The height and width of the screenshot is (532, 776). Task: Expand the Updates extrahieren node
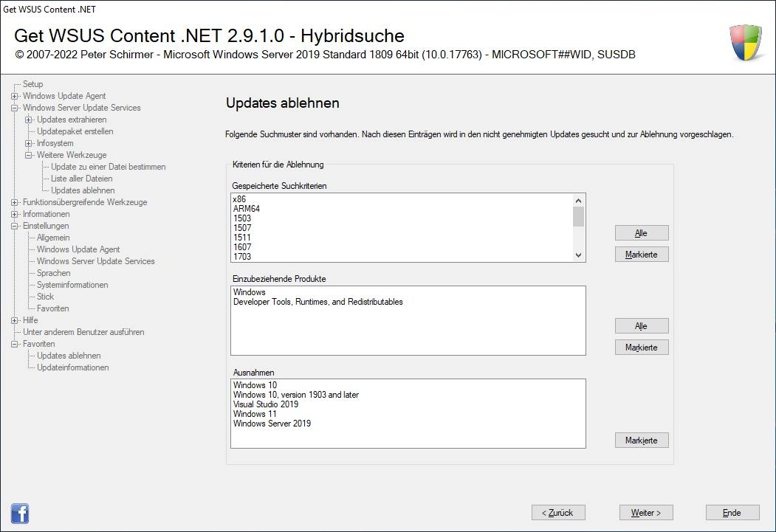tap(29, 120)
